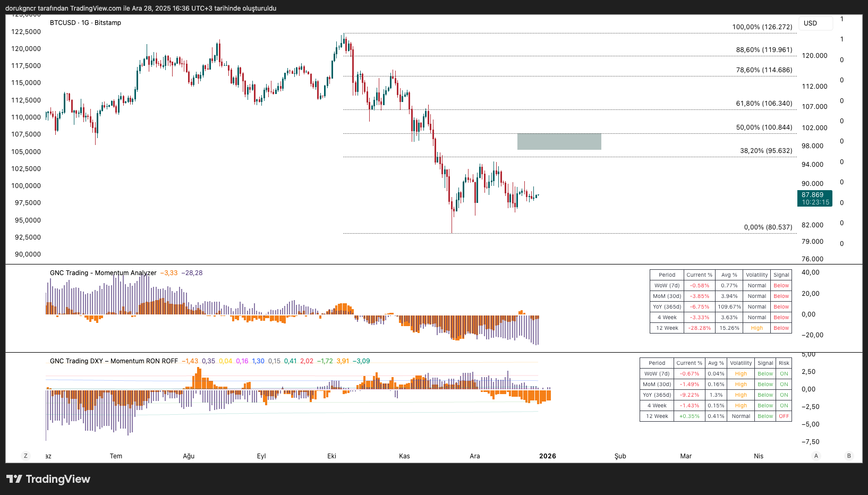Select GNC Trading DXY Momentum RON ROFF title
The image size is (868, 495).
pyautogui.click(x=114, y=361)
